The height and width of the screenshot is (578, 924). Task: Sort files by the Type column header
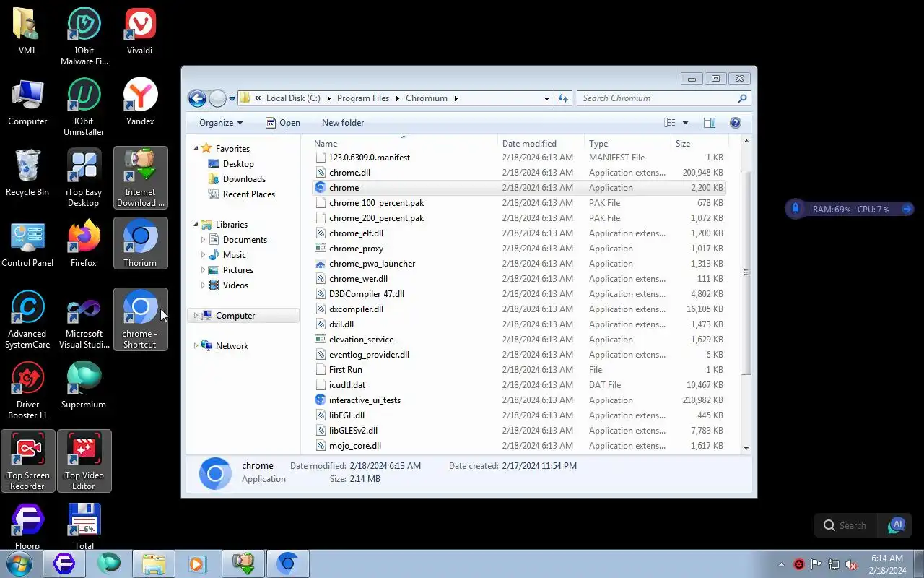[627, 144]
